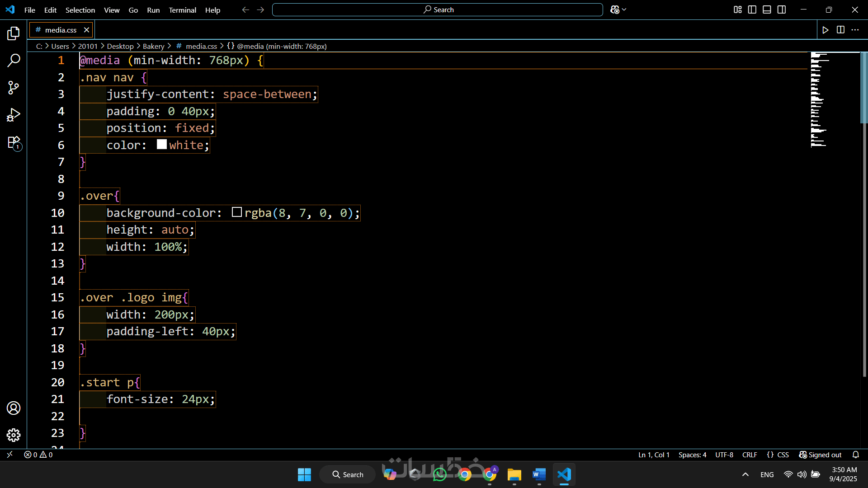
Task: Open the Extensions view
Action: (14, 143)
